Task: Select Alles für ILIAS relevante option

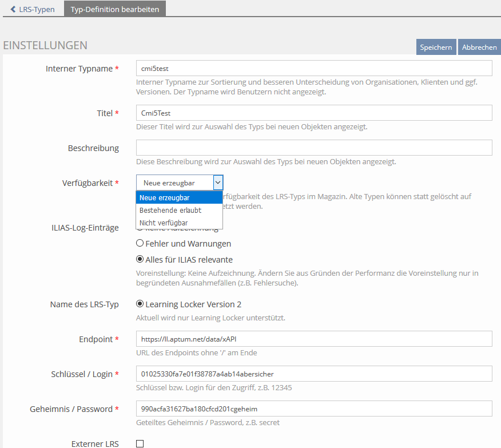Action: click(x=140, y=260)
